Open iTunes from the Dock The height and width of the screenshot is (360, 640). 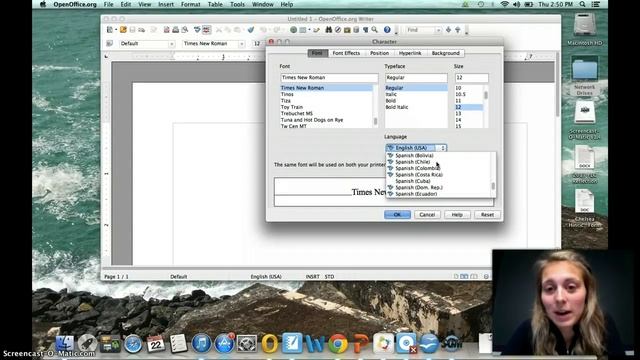(201, 344)
